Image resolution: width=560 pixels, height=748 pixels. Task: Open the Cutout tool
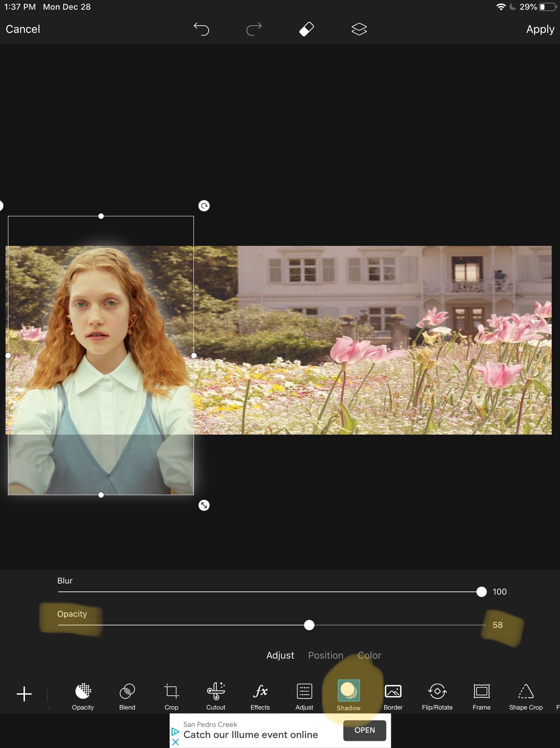click(x=216, y=697)
